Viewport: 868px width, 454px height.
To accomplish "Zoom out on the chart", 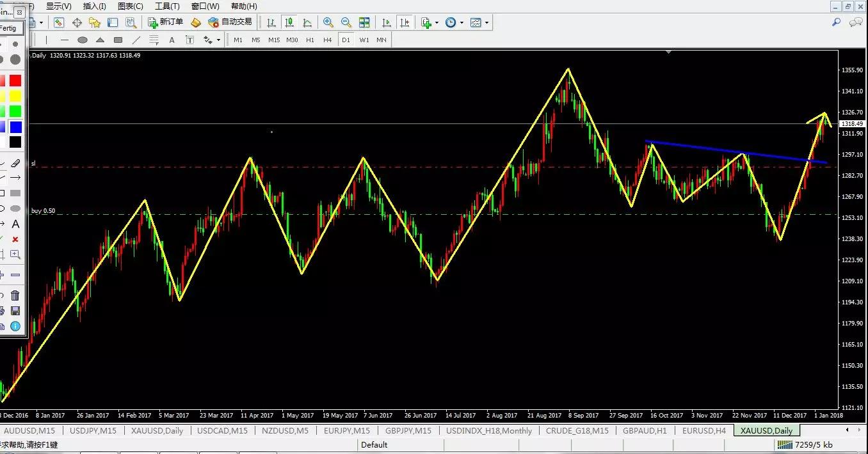I will pos(346,22).
